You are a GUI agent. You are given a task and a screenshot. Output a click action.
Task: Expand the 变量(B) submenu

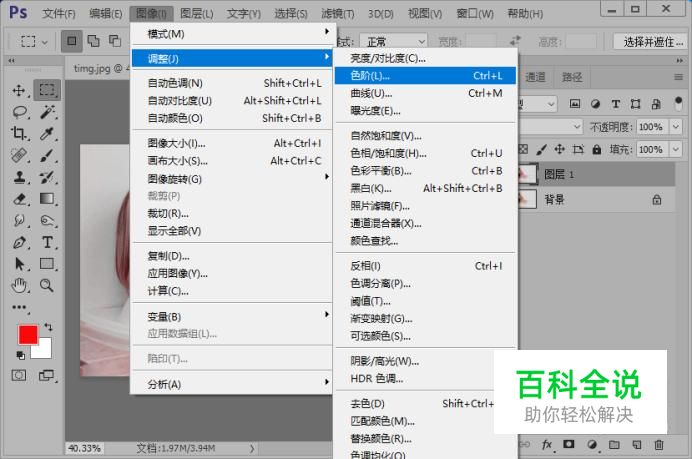point(232,316)
